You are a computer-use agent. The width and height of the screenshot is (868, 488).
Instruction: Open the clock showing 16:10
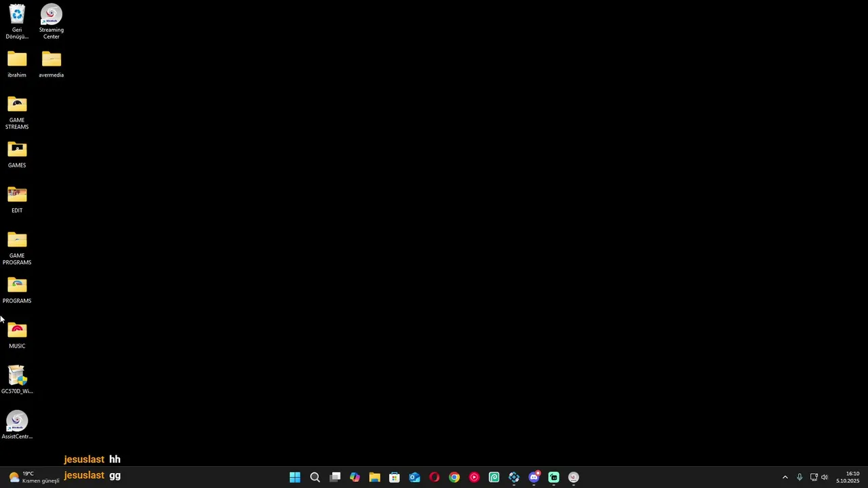pyautogui.click(x=848, y=477)
